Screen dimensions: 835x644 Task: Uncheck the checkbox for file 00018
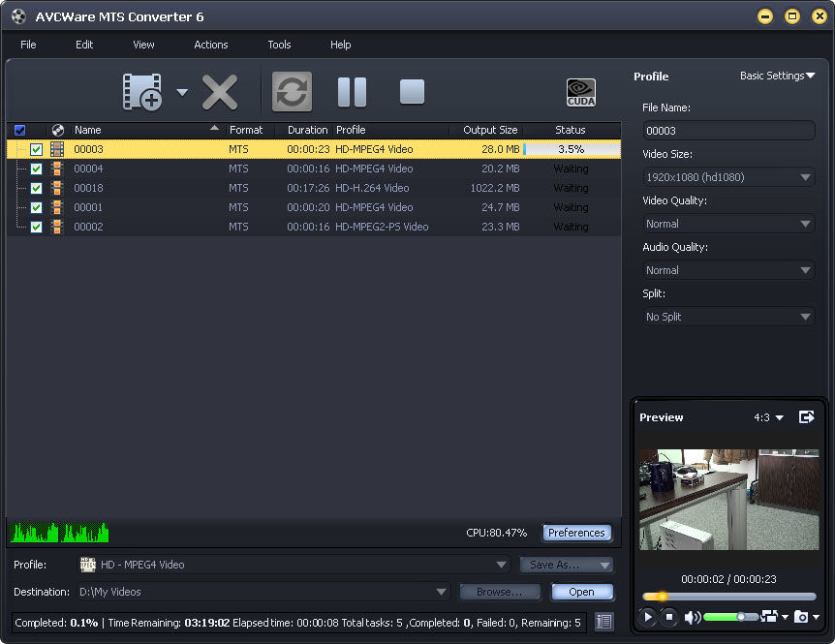36,189
